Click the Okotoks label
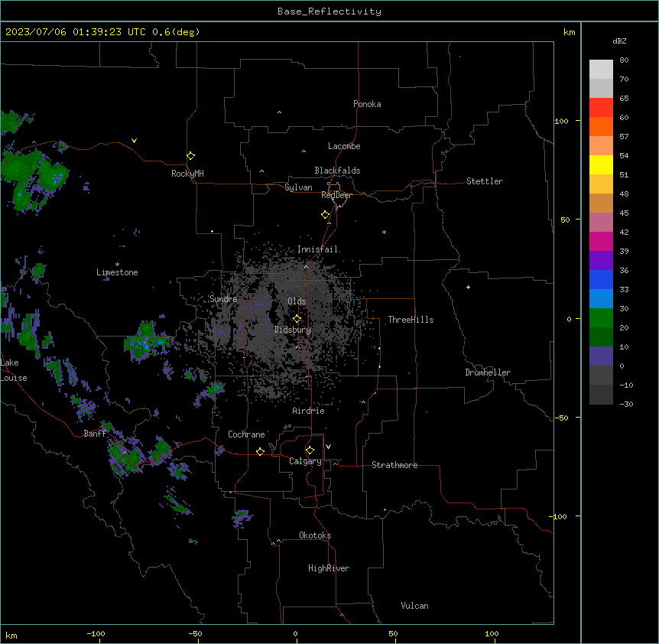Viewport: 659px width, 644px height. click(315, 535)
